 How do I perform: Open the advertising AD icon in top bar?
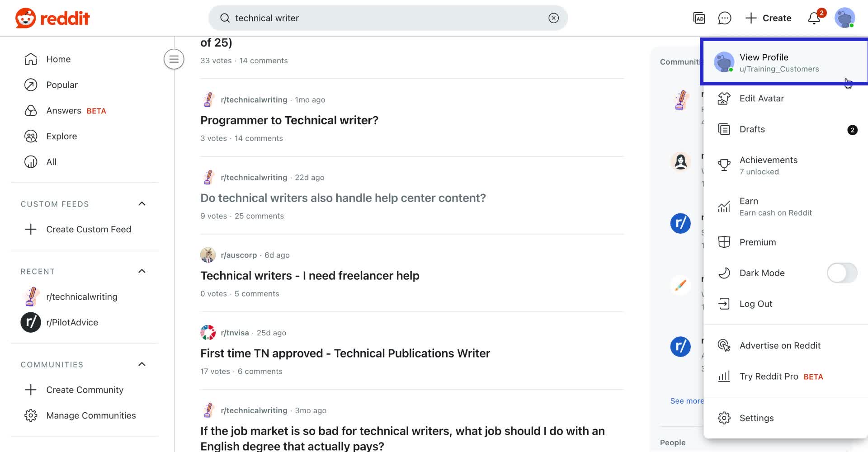pos(698,18)
